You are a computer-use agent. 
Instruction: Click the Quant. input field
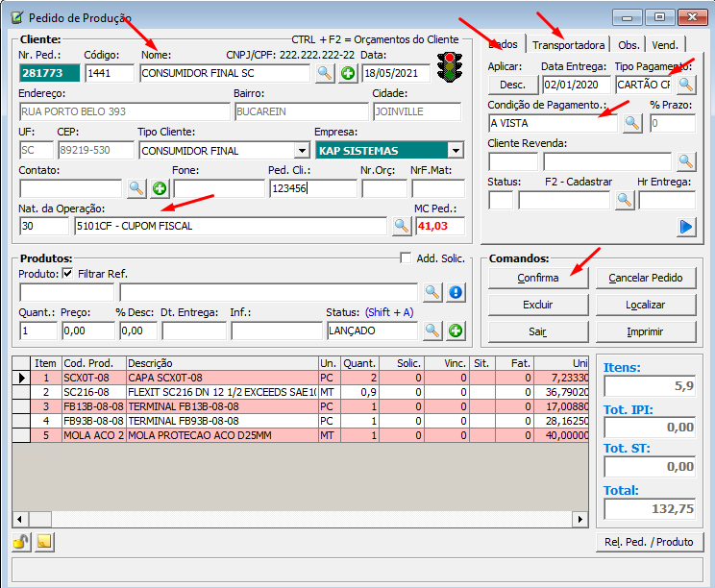point(38,331)
